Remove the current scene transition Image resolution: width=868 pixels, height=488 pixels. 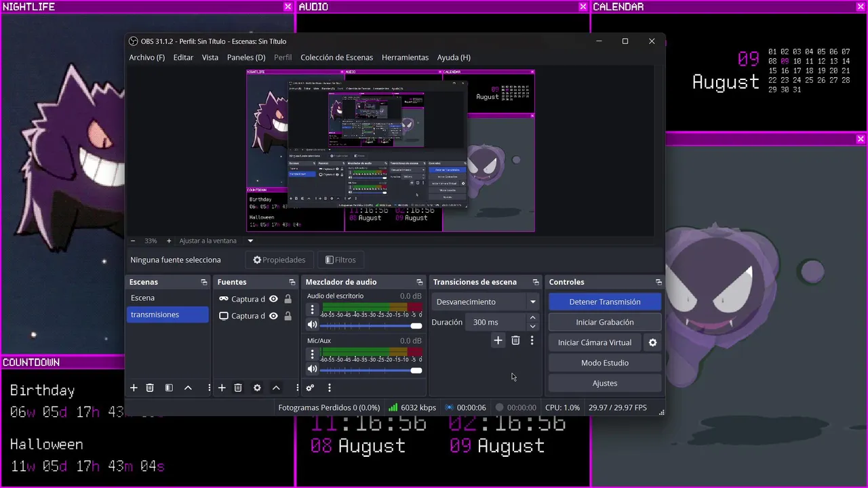515,340
